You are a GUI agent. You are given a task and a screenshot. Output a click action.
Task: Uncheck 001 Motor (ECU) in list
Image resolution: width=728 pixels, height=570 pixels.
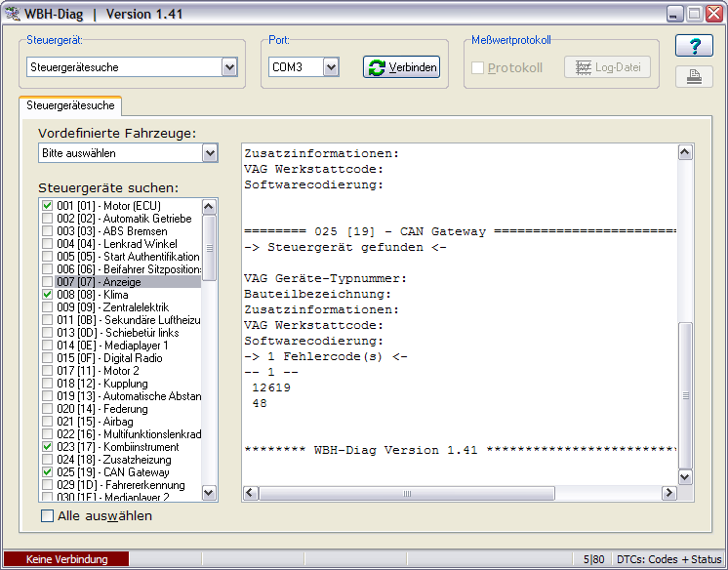tap(48, 206)
